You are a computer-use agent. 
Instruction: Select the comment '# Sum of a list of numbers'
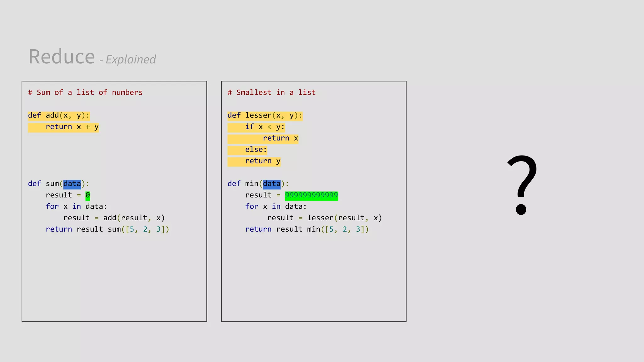pos(85,92)
